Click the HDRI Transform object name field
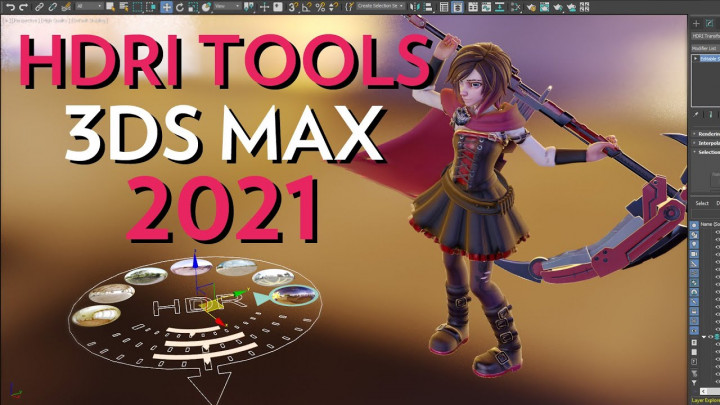The height and width of the screenshot is (405, 720). click(706, 36)
